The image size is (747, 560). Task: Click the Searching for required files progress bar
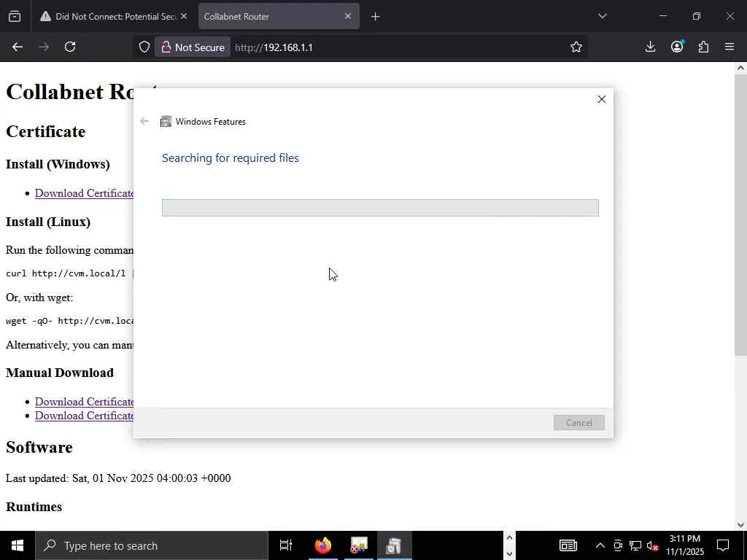click(x=380, y=208)
